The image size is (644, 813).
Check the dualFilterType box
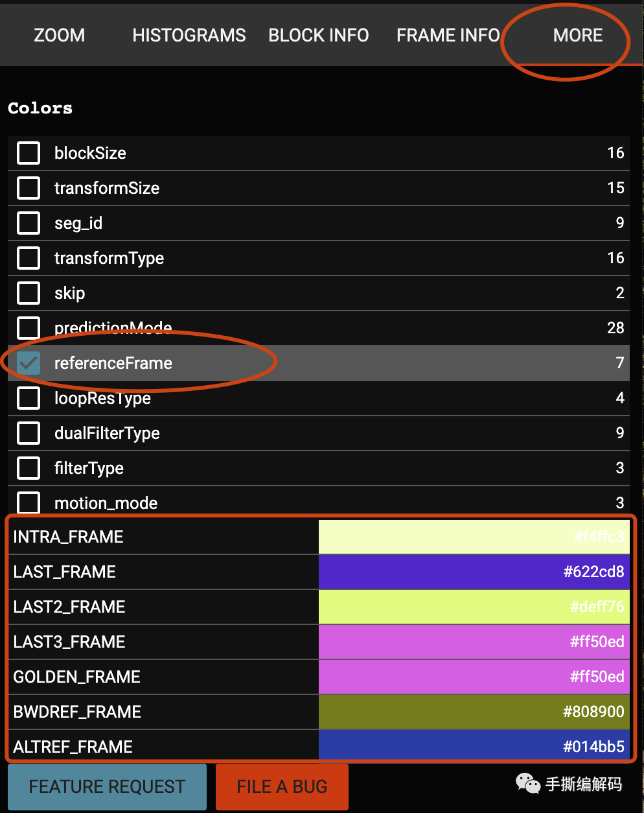coord(29,434)
